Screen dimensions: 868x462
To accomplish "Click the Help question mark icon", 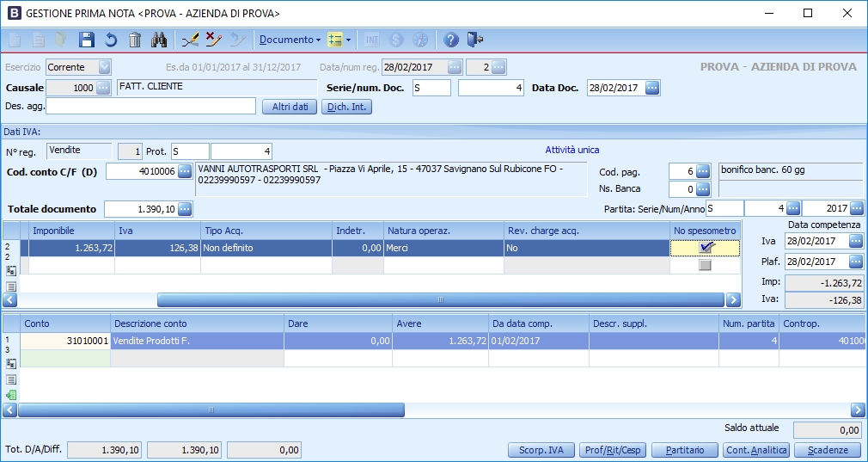I will tap(451, 40).
